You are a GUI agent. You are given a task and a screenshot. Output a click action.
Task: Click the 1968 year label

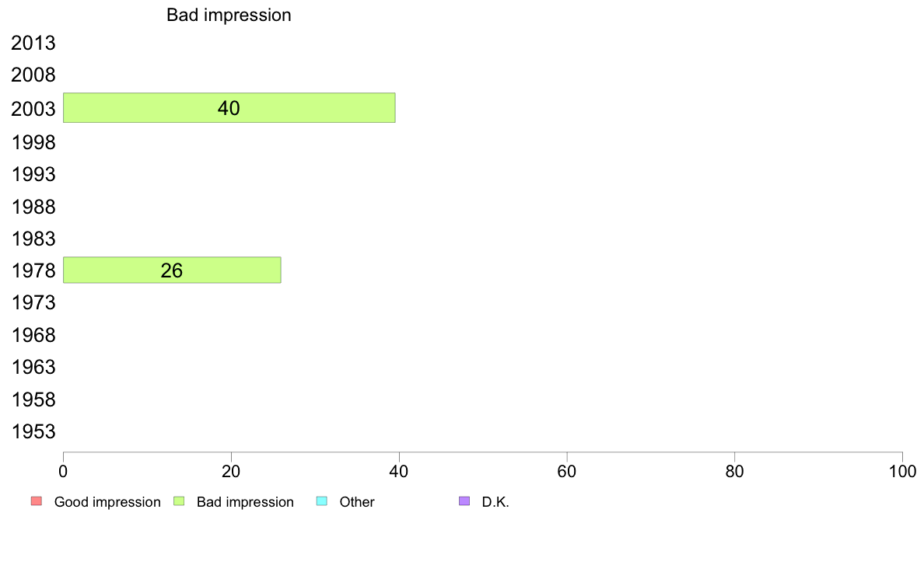[33, 336]
